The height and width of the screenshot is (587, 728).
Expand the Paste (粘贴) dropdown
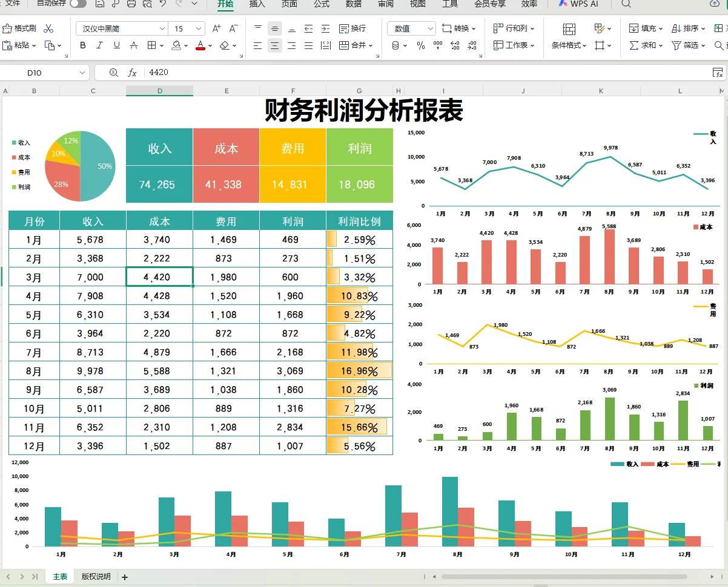click(34, 45)
